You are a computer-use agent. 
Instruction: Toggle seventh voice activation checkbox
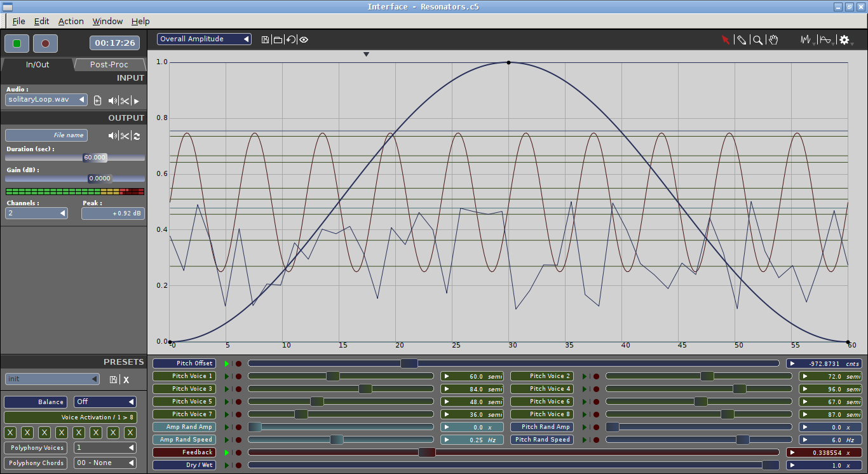coord(113,433)
